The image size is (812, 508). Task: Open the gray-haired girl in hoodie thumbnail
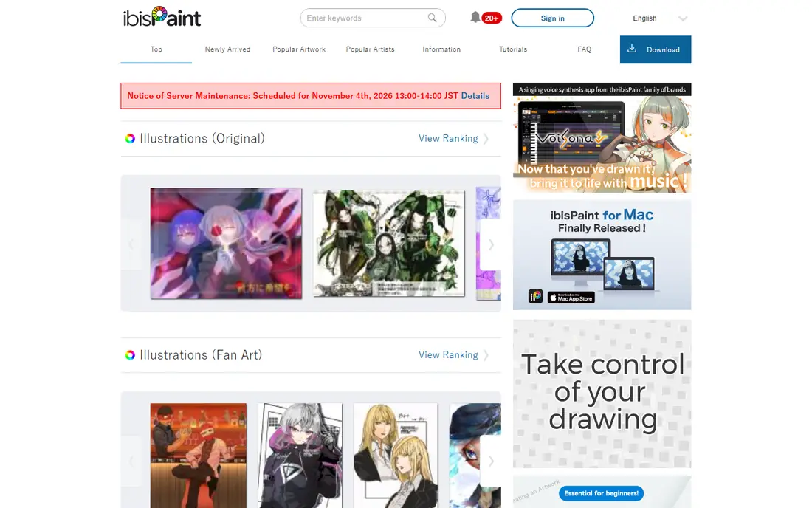coord(300,456)
